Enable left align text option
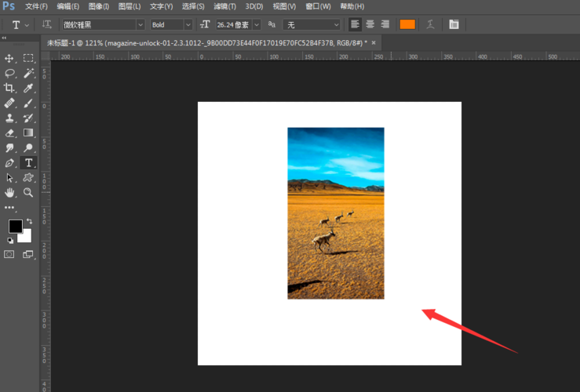The image size is (580, 392). point(356,24)
